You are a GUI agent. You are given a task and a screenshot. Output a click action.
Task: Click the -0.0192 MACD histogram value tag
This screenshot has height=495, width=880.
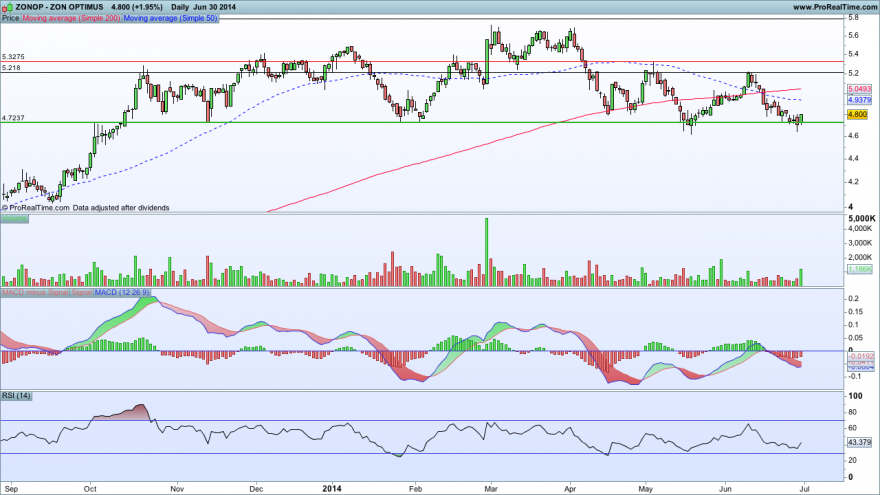click(860, 356)
